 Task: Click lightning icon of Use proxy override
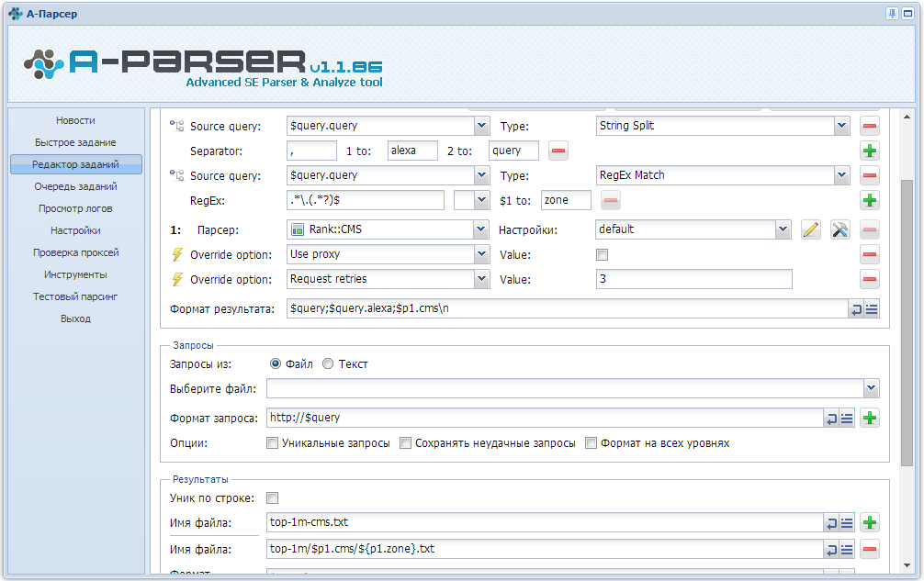(176, 254)
